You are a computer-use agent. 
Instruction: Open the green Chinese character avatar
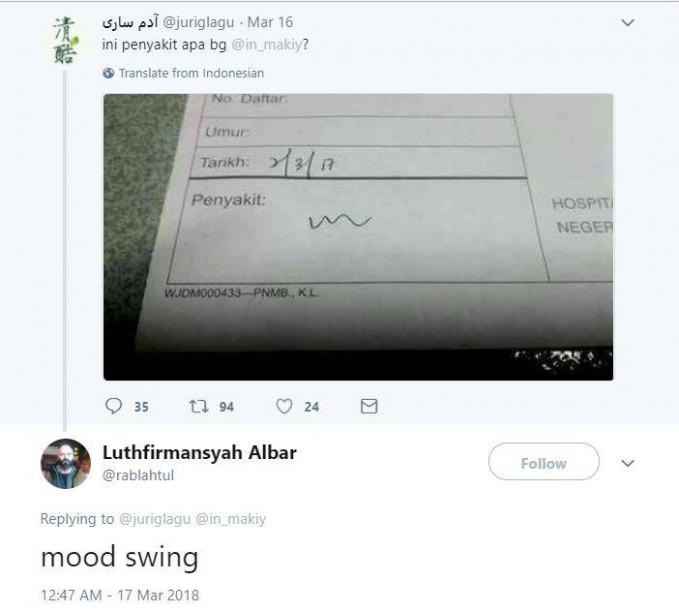click(64, 40)
